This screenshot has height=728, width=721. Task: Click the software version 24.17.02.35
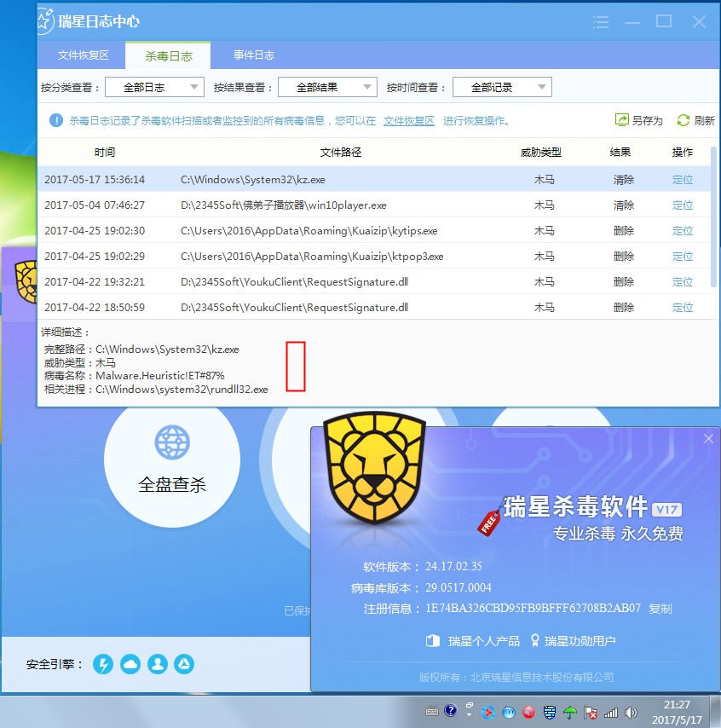click(x=453, y=566)
